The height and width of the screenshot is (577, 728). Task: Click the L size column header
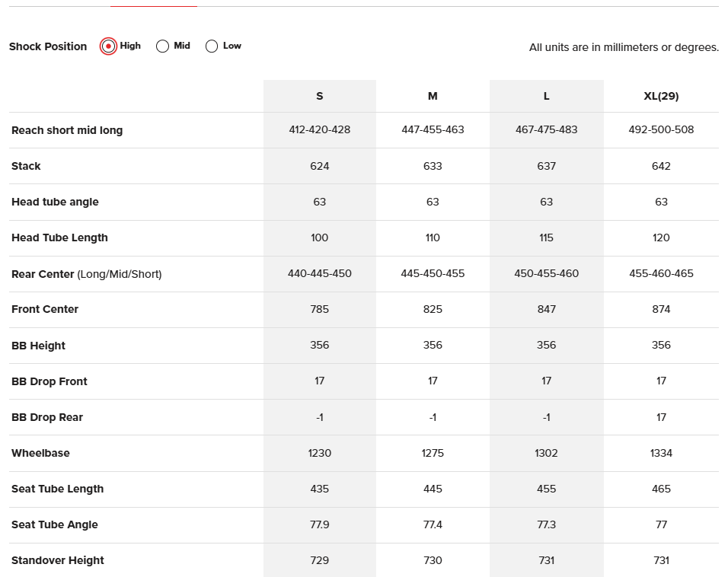[x=546, y=96]
